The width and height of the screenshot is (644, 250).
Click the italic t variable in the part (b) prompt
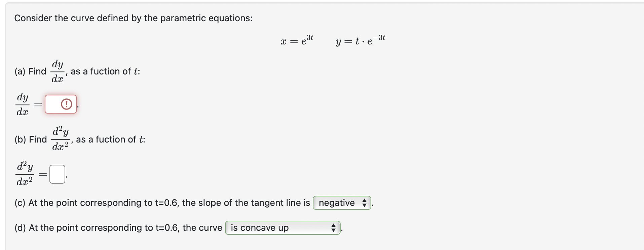click(141, 139)
